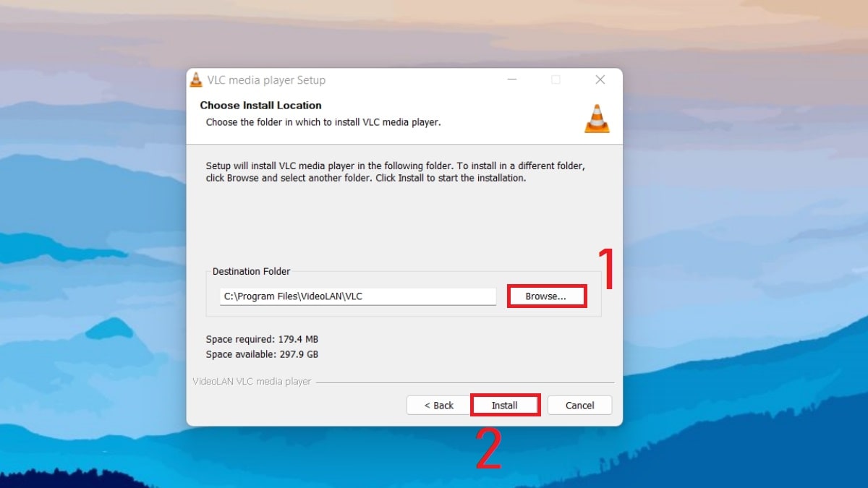868x488 pixels.
Task: Click the Destination Folder group label
Action: pos(250,271)
